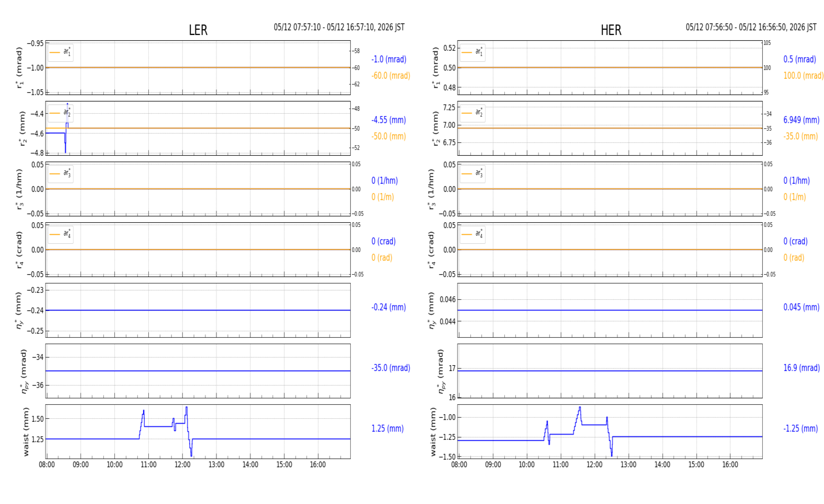Click the -0.24 (mm) value in LER
The height and width of the screenshot is (504, 824).
389,307
